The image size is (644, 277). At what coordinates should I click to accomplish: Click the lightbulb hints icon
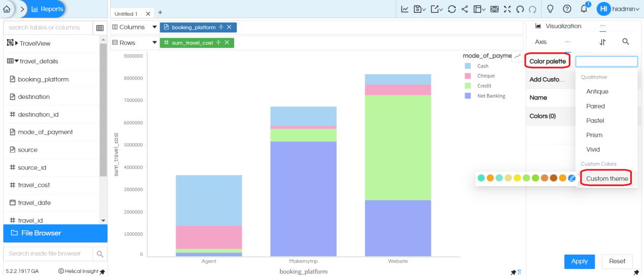click(550, 9)
